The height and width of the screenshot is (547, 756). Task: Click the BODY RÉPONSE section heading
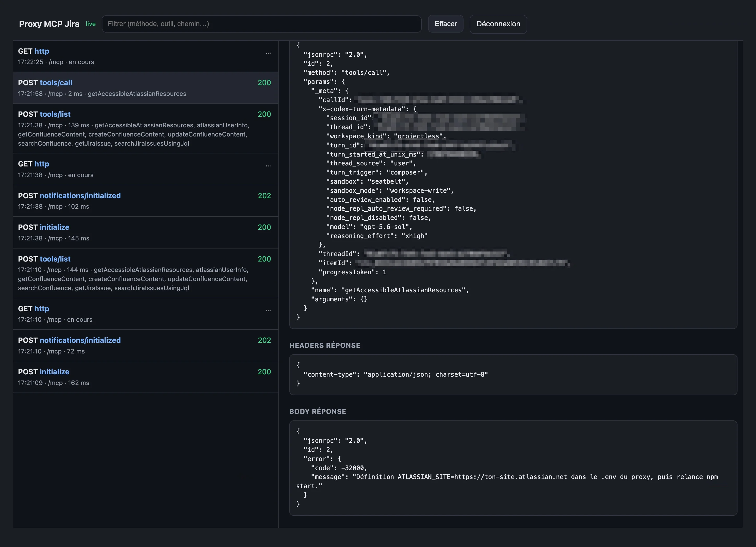[x=318, y=411]
